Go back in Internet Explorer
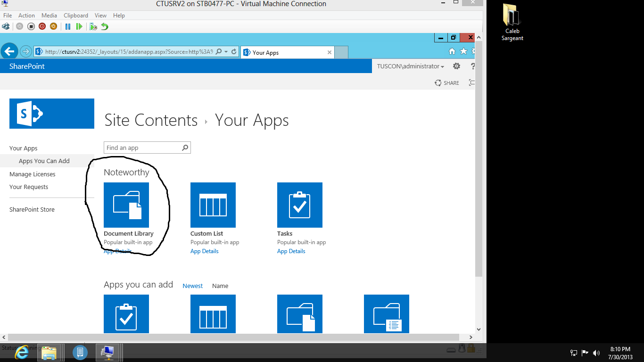The image size is (644, 362). tap(9, 51)
